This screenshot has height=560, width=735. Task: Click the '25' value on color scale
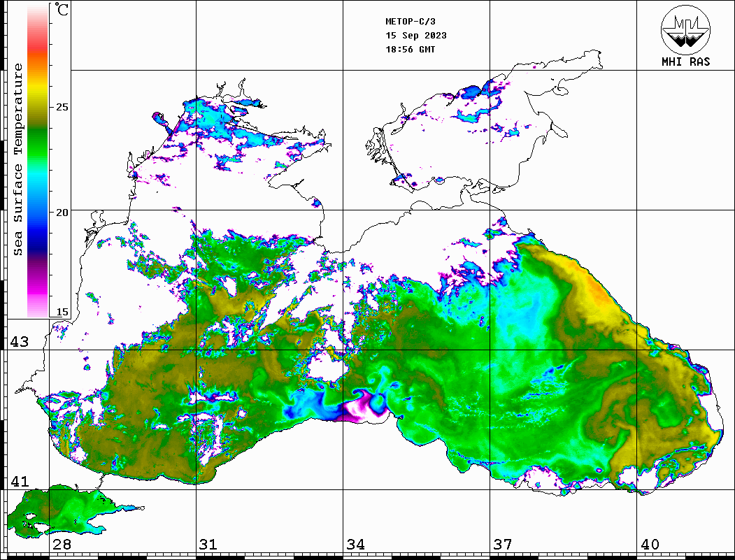62,107
